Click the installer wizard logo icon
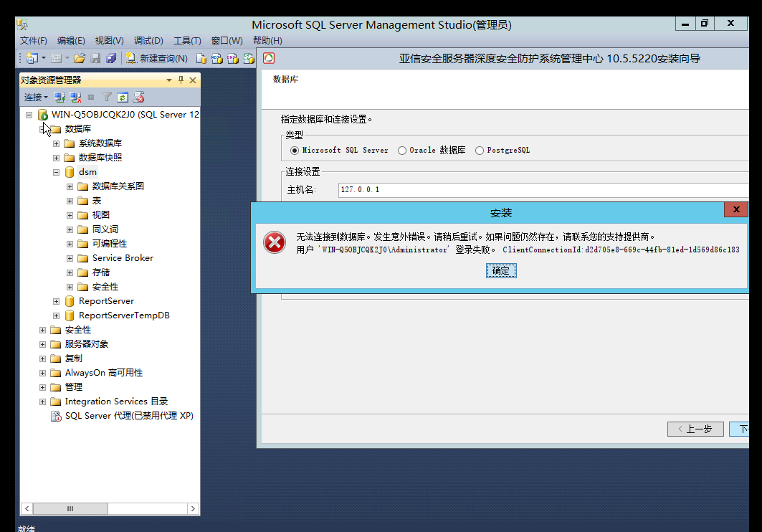The height and width of the screenshot is (532, 762). point(269,58)
